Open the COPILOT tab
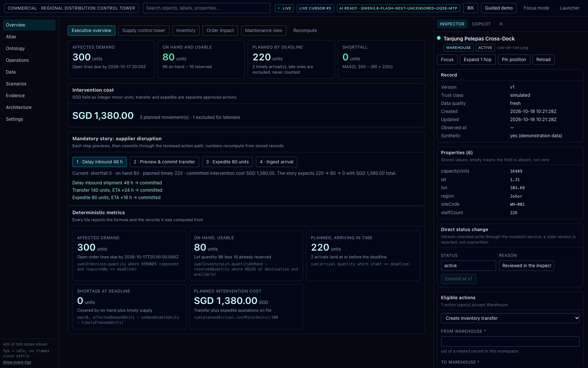This screenshot has height=368, width=588. coord(481,24)
